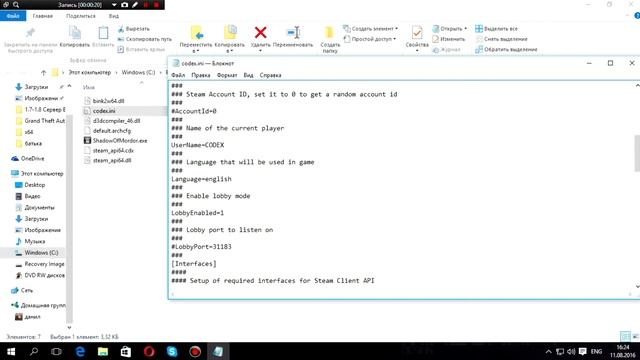Click the Notepad scroll down arrow
640x360 pixels.
click(637, 287)
